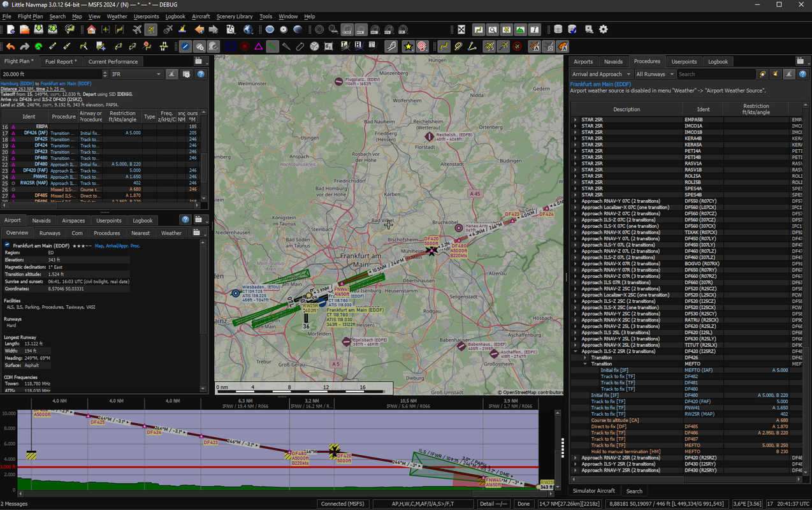Click the Map link next to Frankfurt am Main
812x510 pixels.
click(99, 245)
